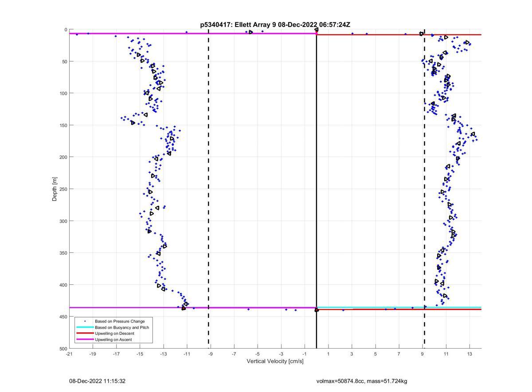Click depth axis tick label '250'

click(x=63, y=189)
